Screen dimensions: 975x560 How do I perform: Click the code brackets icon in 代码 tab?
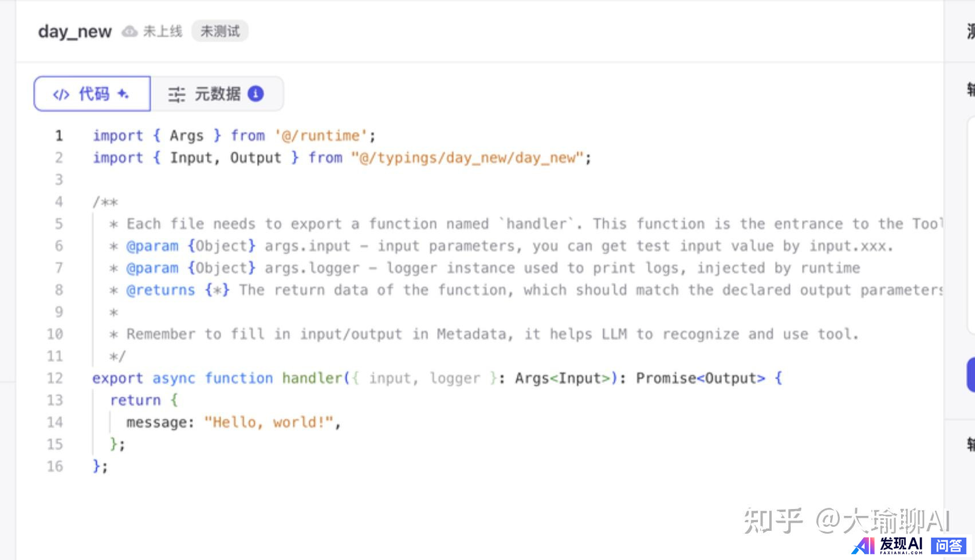pyautogui.click(x=61, y=94)
